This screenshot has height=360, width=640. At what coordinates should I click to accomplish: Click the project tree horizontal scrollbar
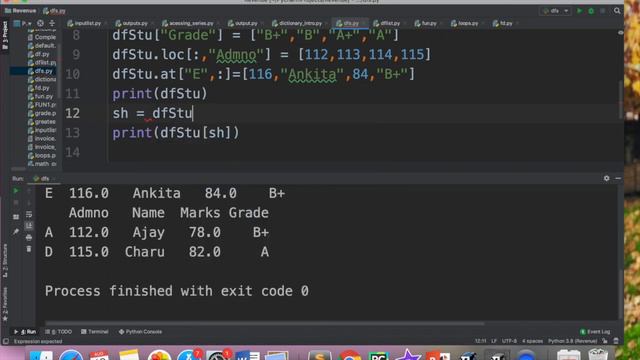pos(18,169)
